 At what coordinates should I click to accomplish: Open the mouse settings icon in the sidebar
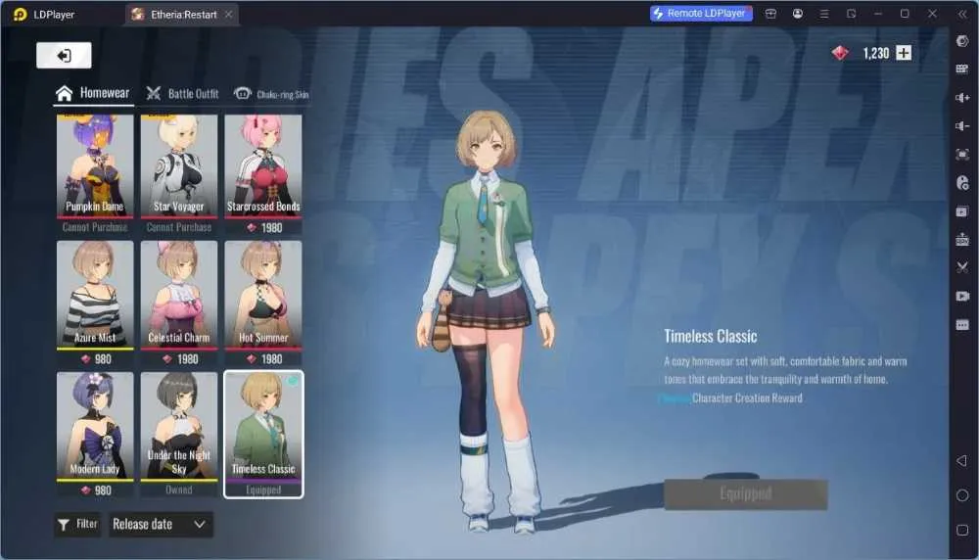(x=962, y=183)
